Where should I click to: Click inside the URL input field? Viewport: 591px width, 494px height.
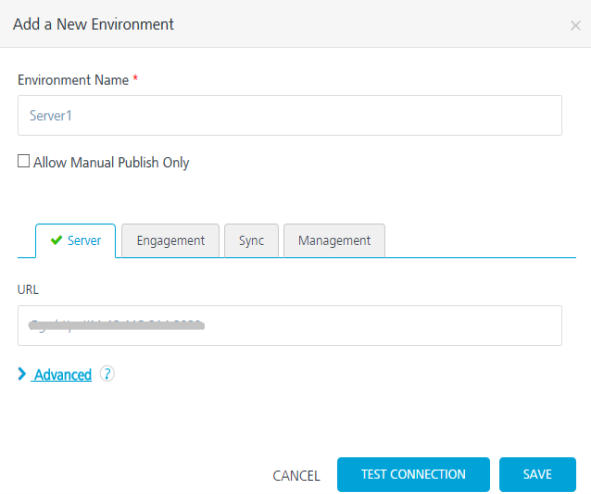(289, 326)
